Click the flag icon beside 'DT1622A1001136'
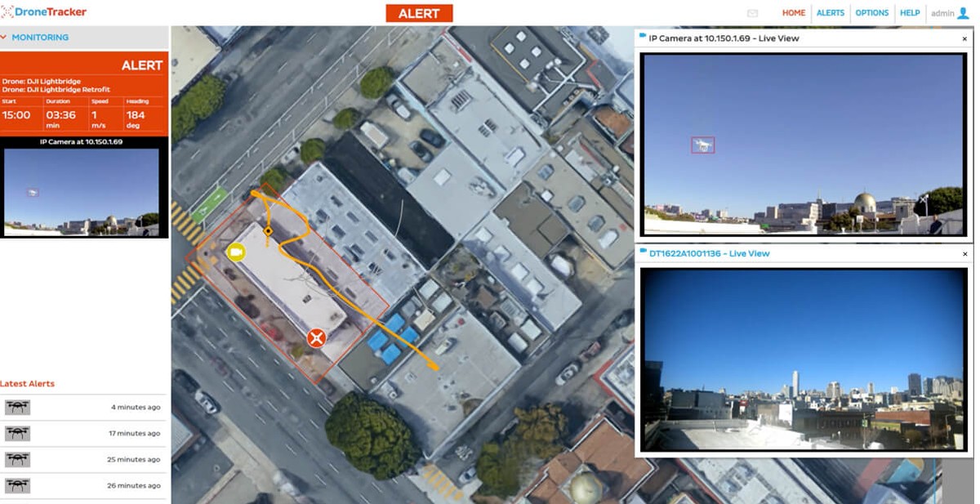 [643, 253]
